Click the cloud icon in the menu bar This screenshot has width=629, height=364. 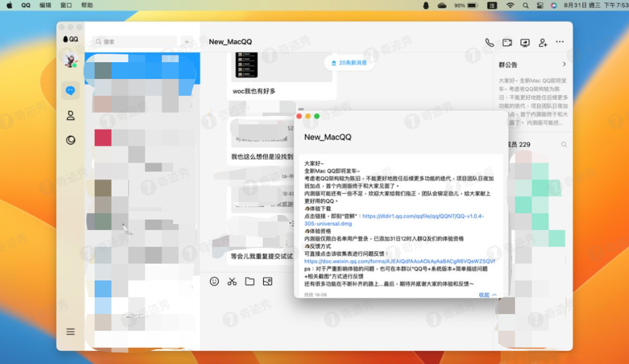pos(442,5)
